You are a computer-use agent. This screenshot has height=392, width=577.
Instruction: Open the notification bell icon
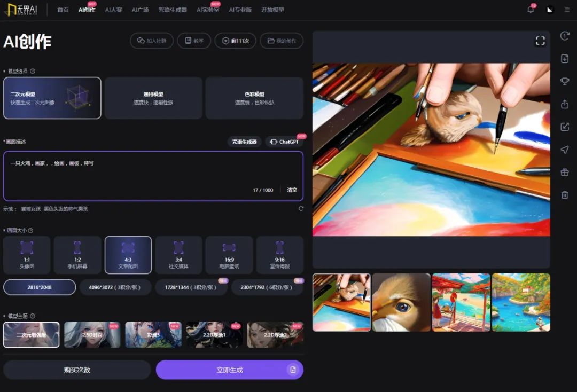pos(531,10)
